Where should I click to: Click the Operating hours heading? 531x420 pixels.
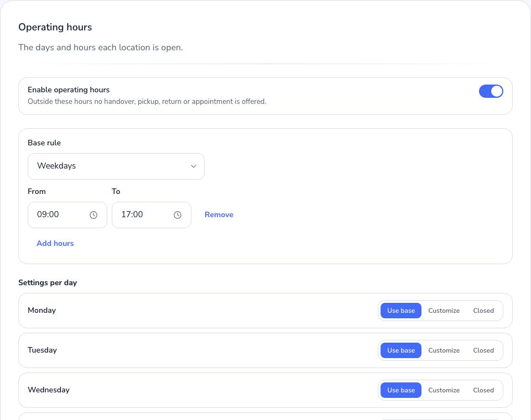tap(55, 27)
